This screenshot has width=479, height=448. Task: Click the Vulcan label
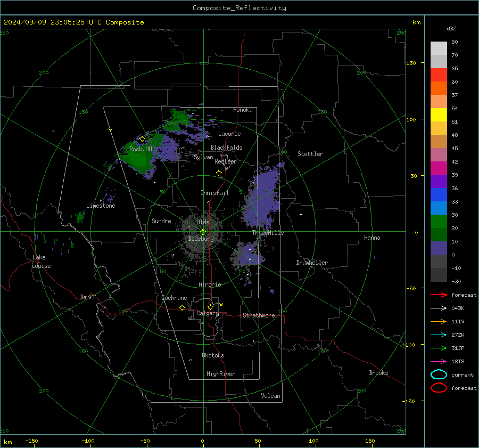tap(270, 396)
